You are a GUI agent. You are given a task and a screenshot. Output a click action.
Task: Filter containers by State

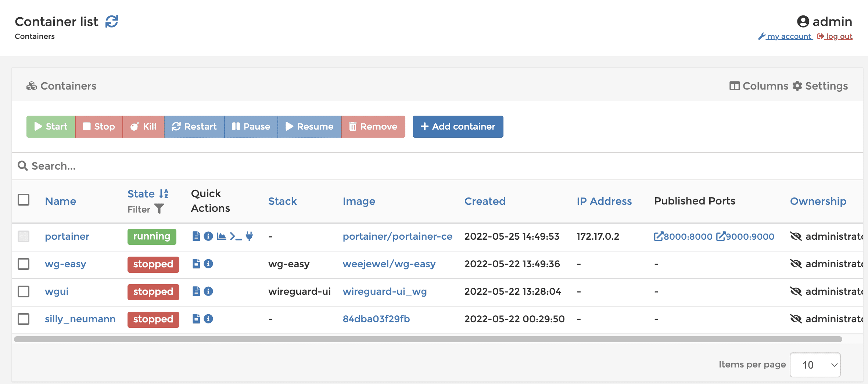click(159, 209)
